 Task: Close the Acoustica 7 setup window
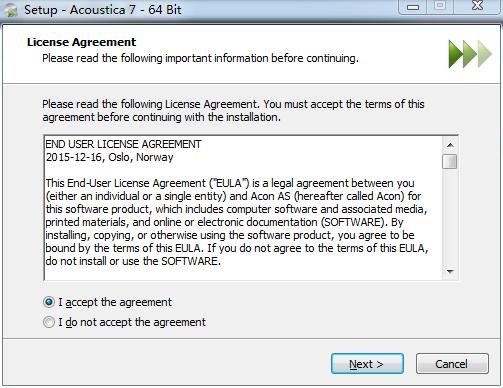click(x=477, y=6)
